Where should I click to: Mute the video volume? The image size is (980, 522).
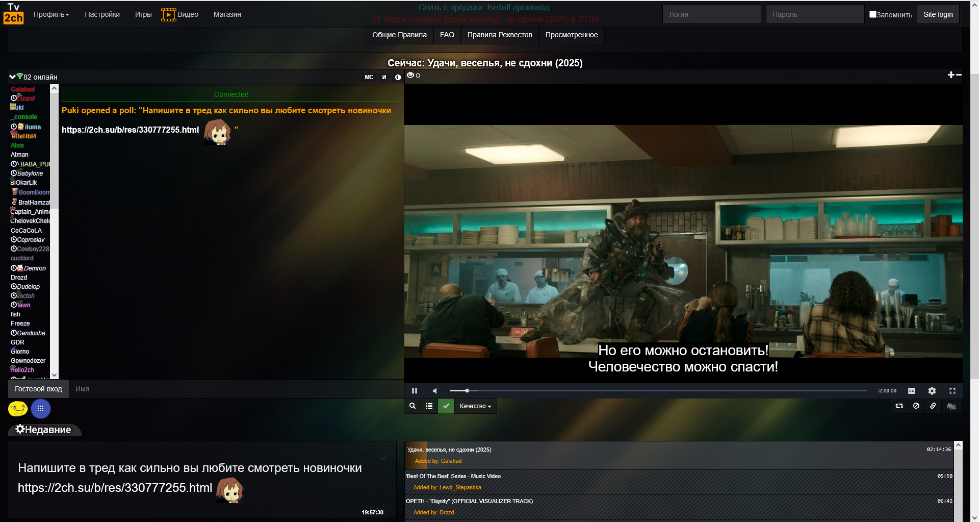point(435,391)
